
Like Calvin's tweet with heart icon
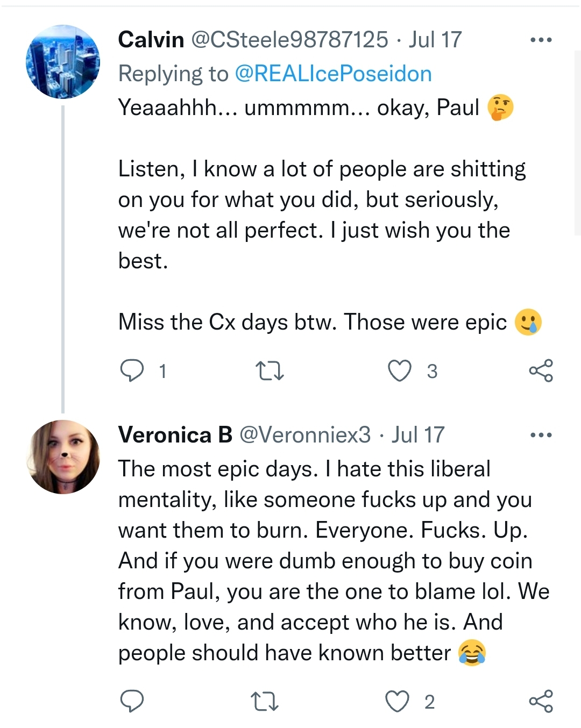pyautogui.click(x=400, y=370)
